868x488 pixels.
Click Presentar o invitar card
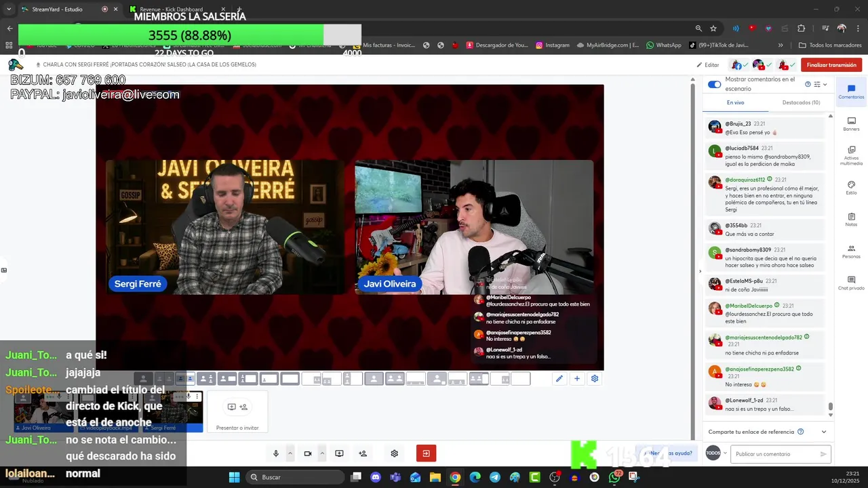click(237, 412)
